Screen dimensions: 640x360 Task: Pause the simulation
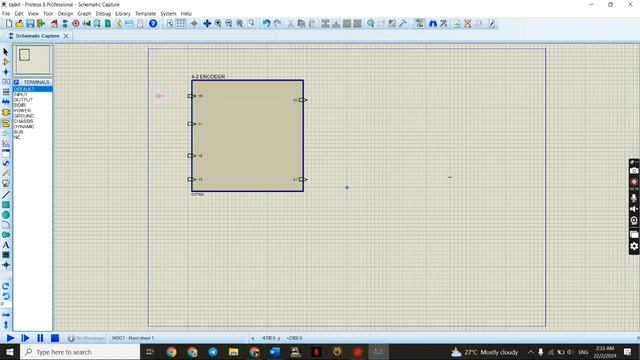(x=40, y=338)
